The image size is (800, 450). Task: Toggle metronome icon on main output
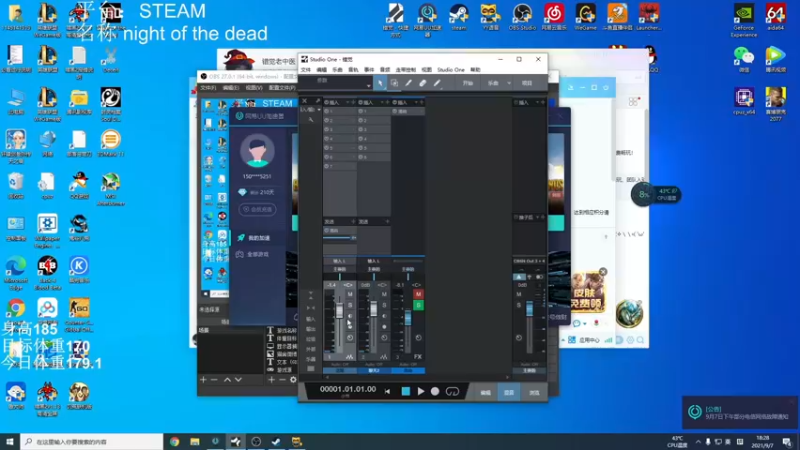pyautogui.click(x=519, y=277)
